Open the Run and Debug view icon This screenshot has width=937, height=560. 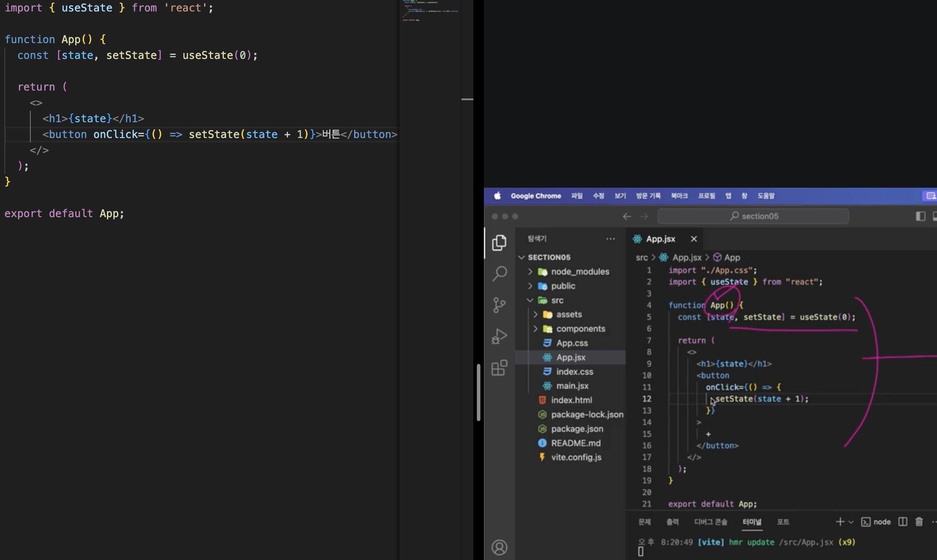coord(499,337)
